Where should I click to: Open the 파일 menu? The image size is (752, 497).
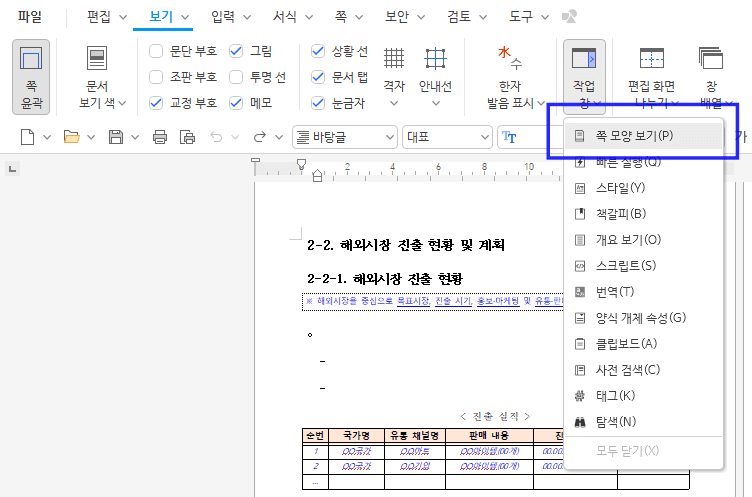pos(30,17)
